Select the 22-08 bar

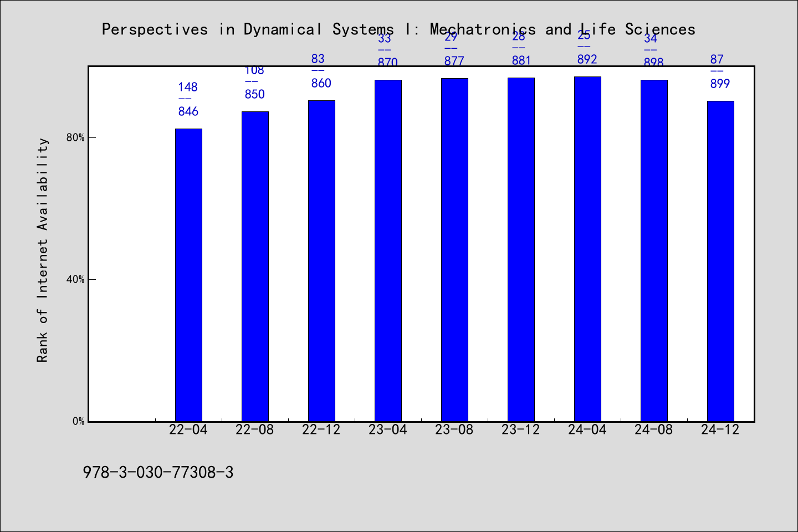(255, 267)
